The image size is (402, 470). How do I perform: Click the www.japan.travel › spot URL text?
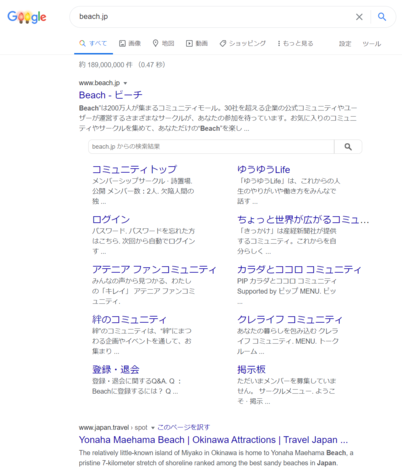coord(113,427)
